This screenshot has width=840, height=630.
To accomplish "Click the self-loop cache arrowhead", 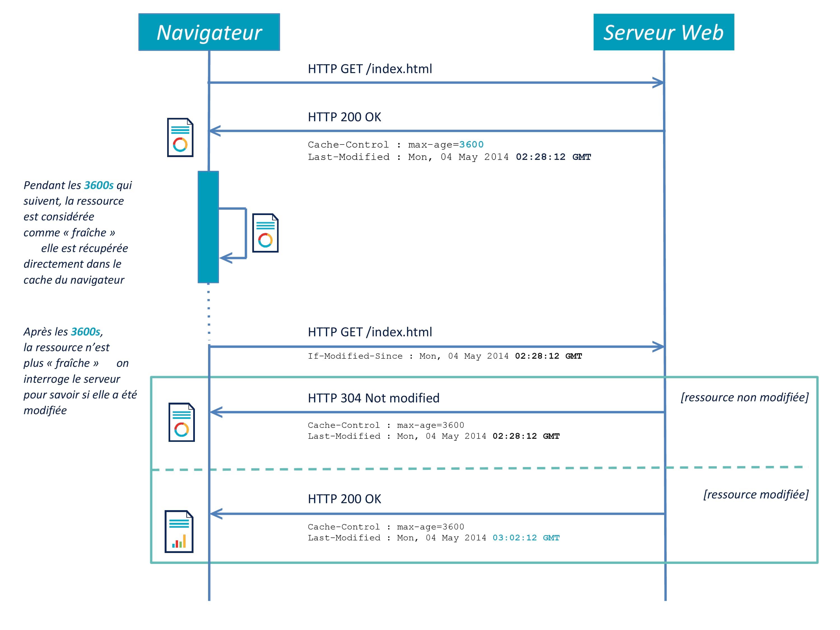I will (226, 258).
